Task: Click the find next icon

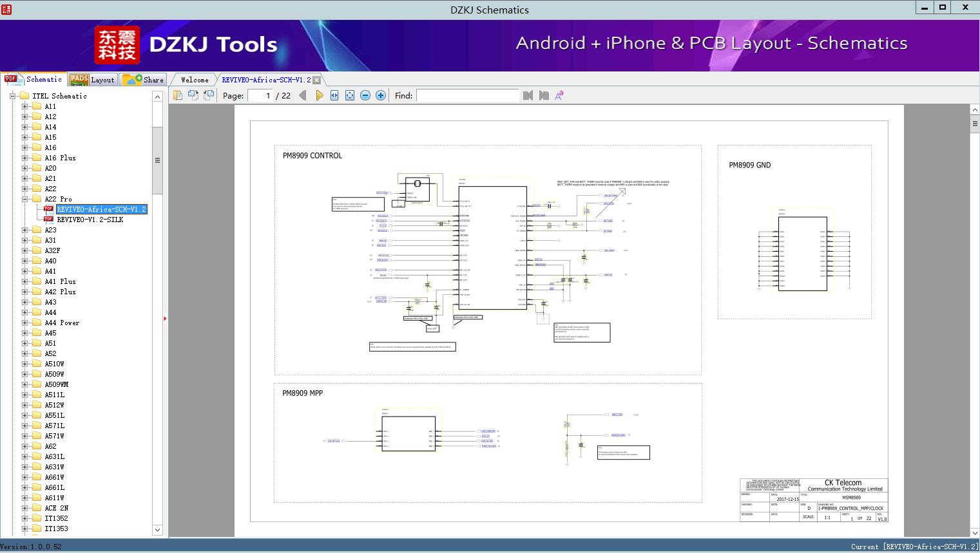Action: pos(544,95)
